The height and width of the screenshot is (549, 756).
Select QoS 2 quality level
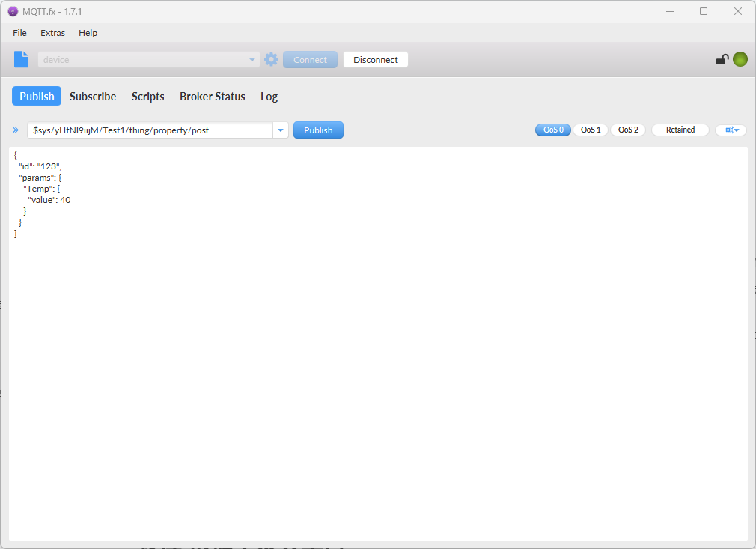[628, 130]
